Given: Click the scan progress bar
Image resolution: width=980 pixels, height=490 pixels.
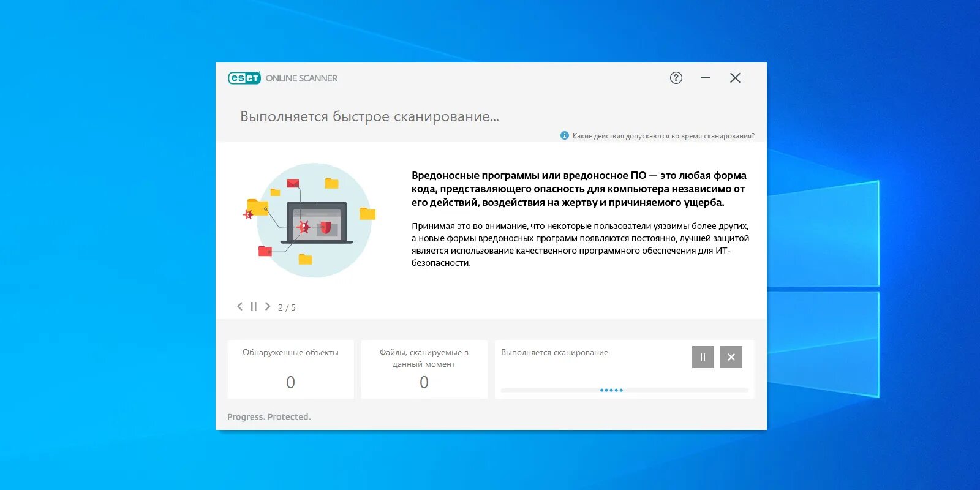Looking at the screenshot, I should point(625,390).
